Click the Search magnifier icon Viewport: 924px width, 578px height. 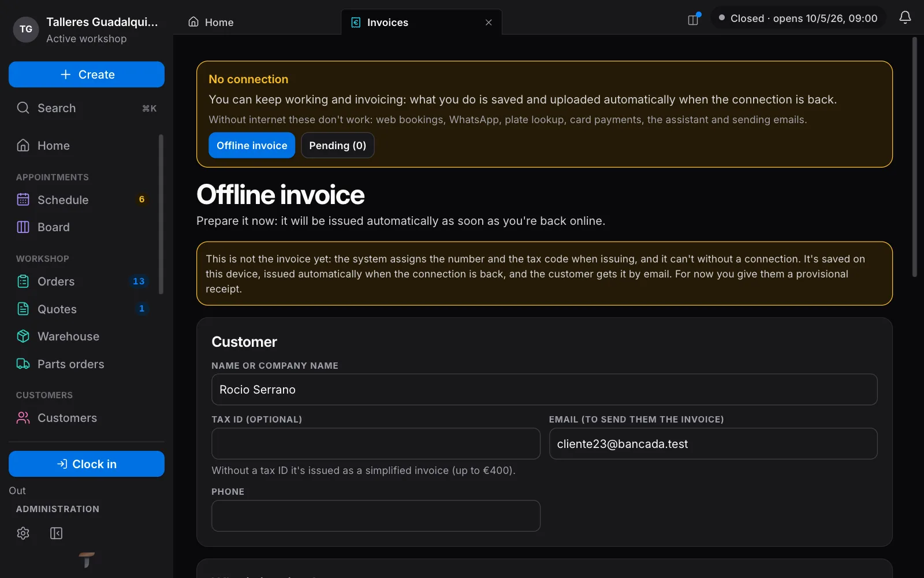[x=23, y=108]
